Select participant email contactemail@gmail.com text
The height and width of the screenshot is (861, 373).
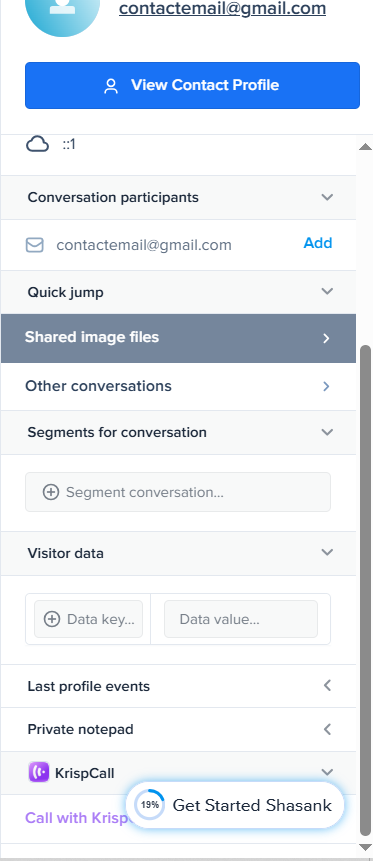[144, 245]
